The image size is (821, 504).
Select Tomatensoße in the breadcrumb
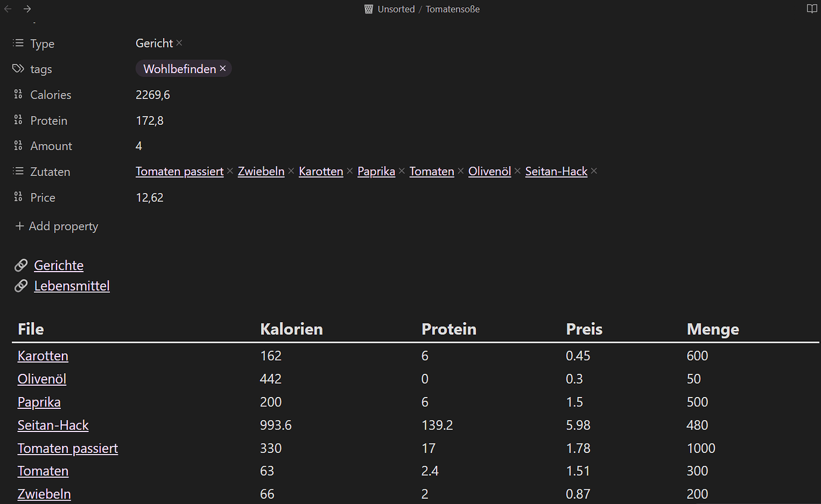(452, 9)
